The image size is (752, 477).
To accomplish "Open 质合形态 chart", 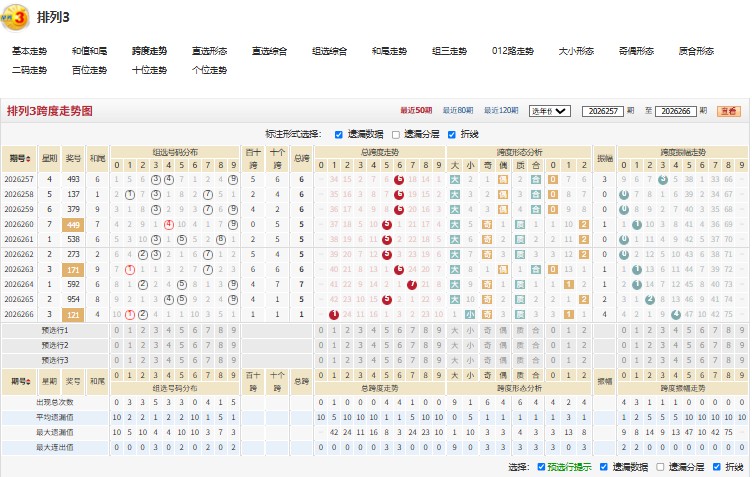I will [696, 51].
